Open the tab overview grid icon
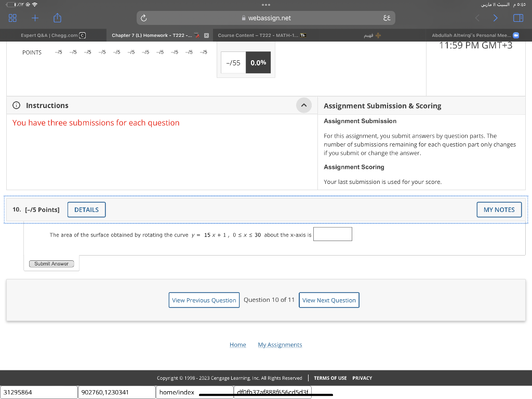532x399 pixels. tap(12, 18)
